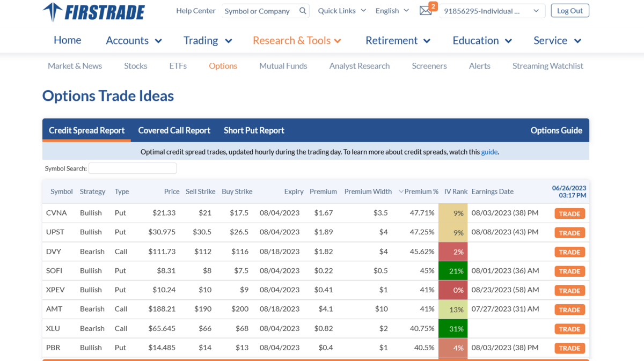Open the Help Center link
Image resolution: width=644 pixels, height=361 pixels.
[196, 11]
